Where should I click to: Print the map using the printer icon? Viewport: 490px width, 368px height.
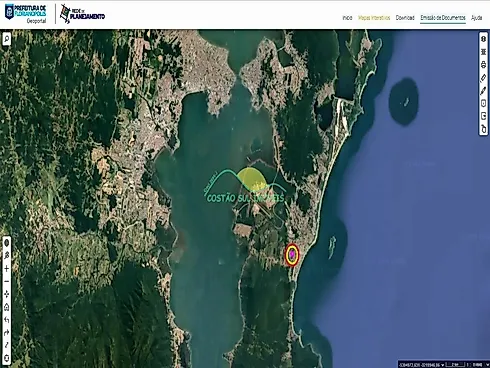[484, 65]
